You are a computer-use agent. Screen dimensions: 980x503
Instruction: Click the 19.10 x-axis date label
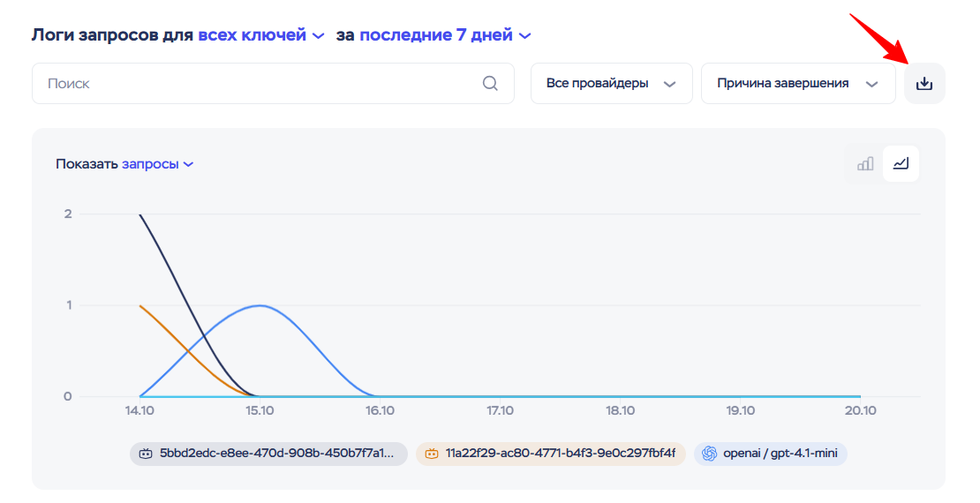coord(740,410)
